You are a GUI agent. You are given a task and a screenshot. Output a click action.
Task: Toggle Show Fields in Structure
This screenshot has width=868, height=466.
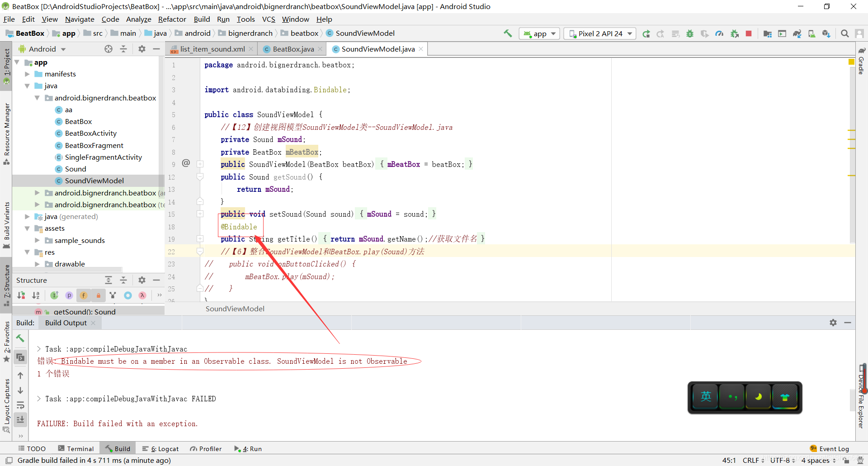[x=84, y=295]
